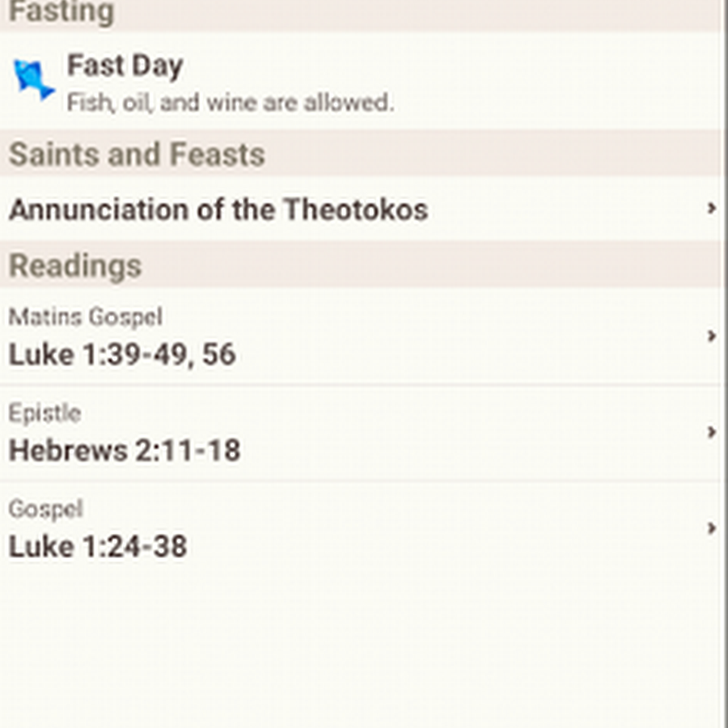Expand the Matins Gospel chevron arrow
This screenshot has width=728, height=728.
711,336
